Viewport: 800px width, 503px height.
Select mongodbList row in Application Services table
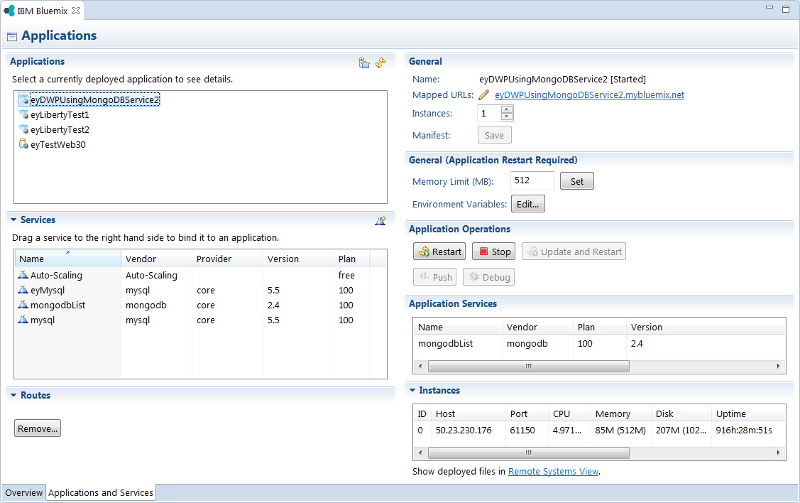click(x=599, y=344)
